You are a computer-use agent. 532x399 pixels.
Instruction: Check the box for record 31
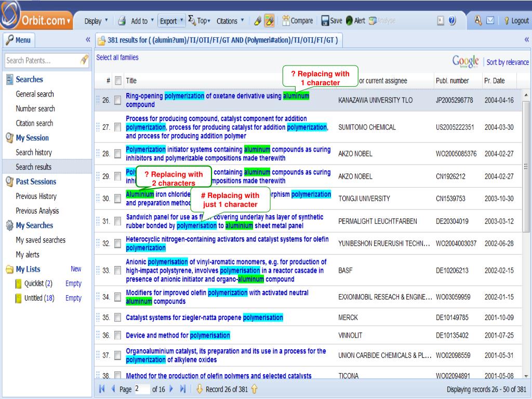coord(118,221)
